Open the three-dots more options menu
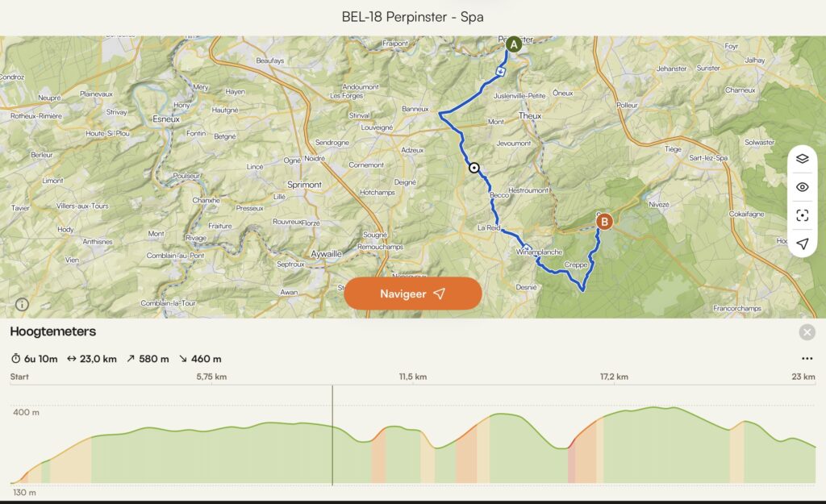This screenshot has width=826, height=504. 807,359
